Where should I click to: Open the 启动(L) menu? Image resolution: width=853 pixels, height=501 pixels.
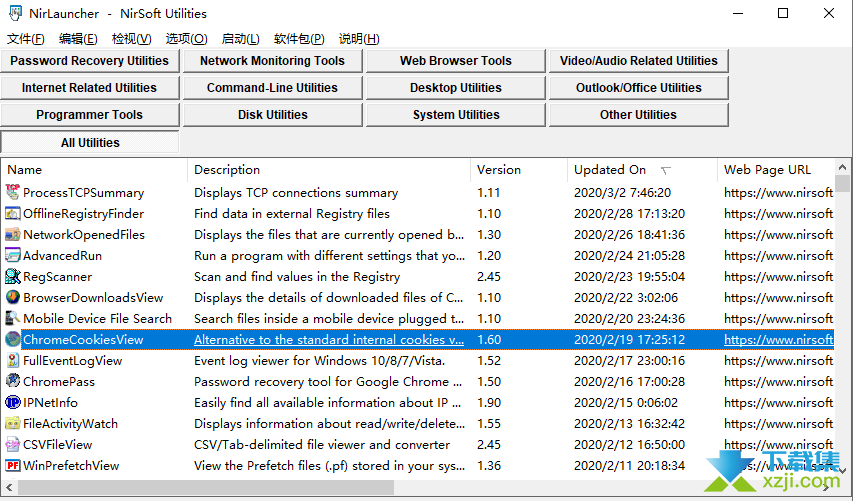coord(240,39)
